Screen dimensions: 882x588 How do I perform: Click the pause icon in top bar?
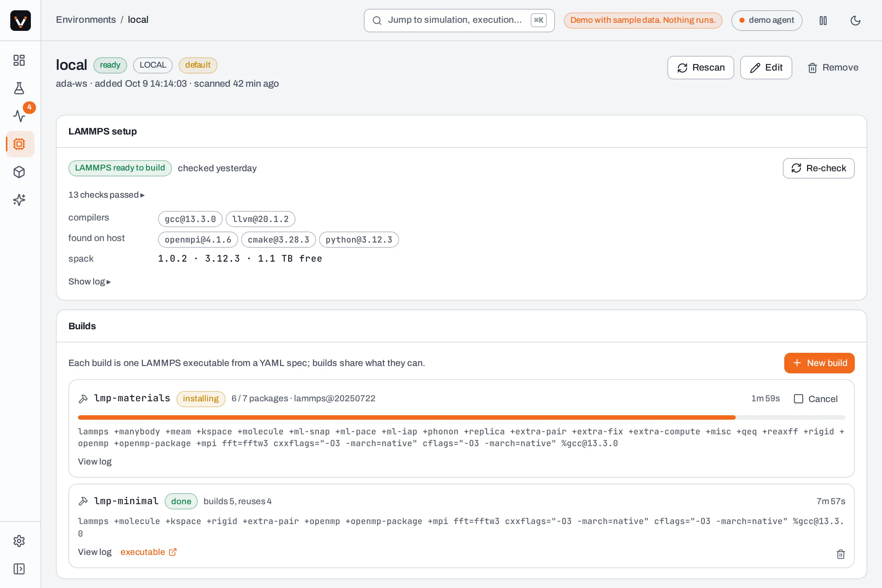(823, 20)
